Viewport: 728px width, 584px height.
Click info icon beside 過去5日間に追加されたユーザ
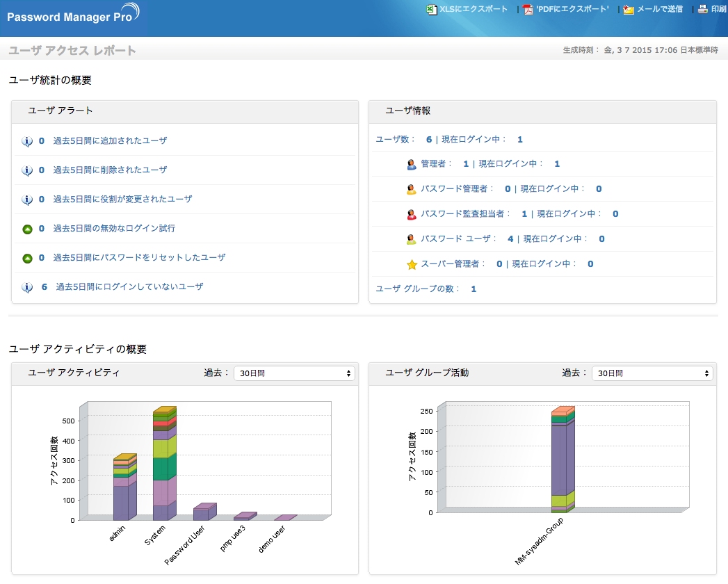tap(27, 141)
